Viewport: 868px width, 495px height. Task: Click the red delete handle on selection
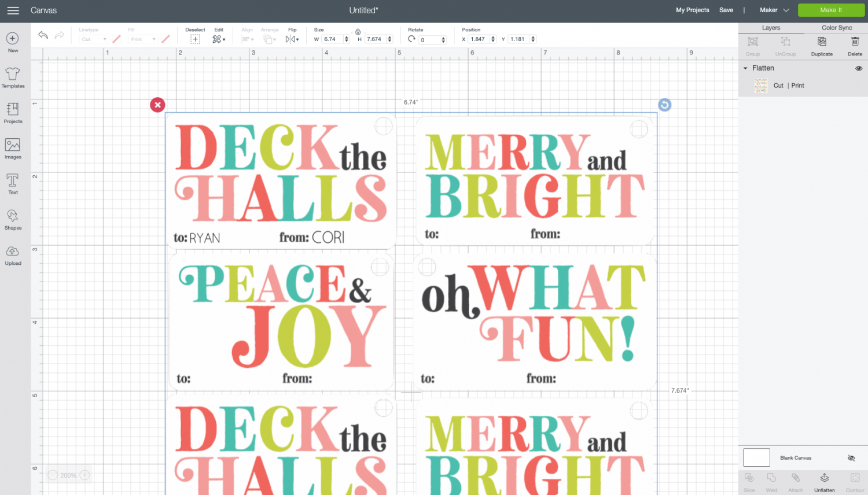pyautogui.click(x=157, y=105)
